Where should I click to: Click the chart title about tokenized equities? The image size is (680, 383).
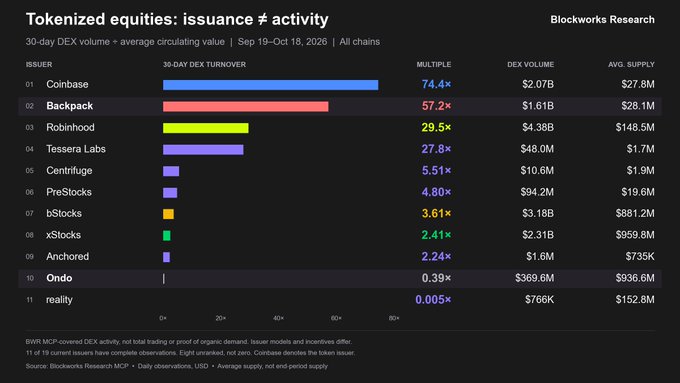(177, 20)
